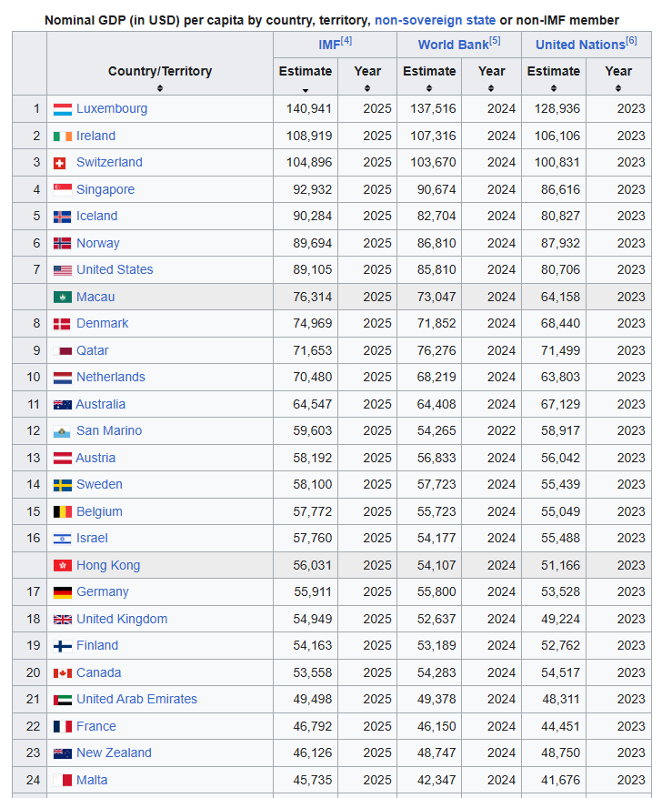
Task: Select Australia UN estimate 67,129
Action: click(x=560, y=405)
